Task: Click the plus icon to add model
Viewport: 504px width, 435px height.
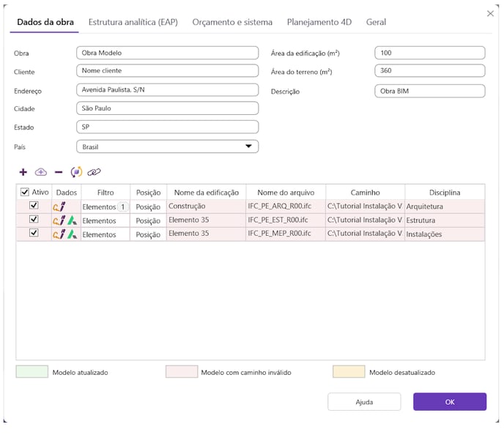Action: click(x=23, y=172)
